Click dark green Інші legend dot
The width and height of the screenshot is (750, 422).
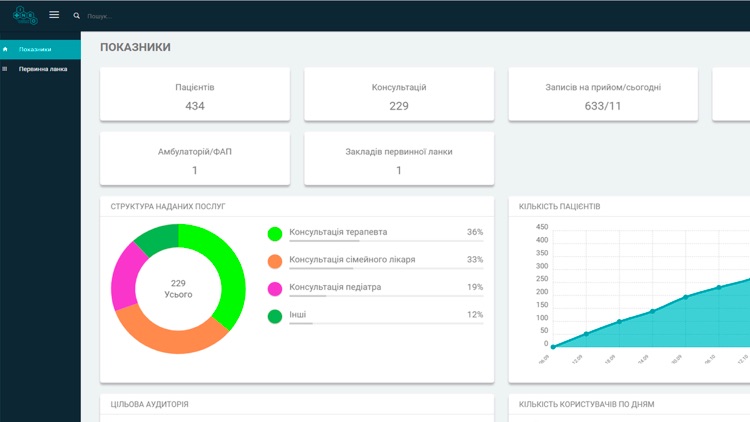point(275,317)
